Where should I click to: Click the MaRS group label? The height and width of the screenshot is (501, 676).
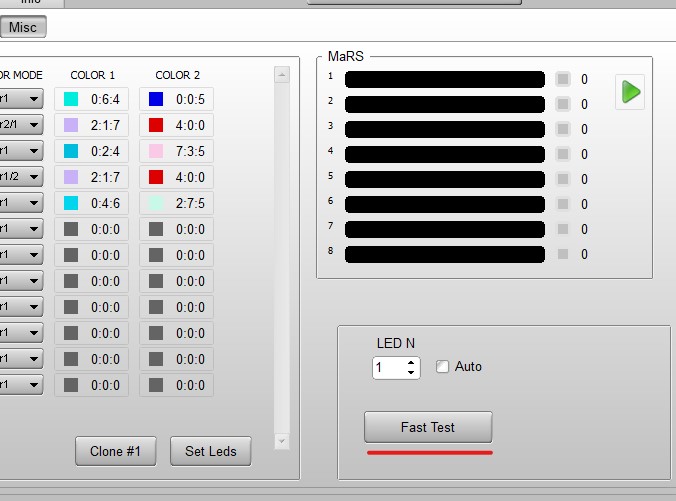(x=346, y=56)
